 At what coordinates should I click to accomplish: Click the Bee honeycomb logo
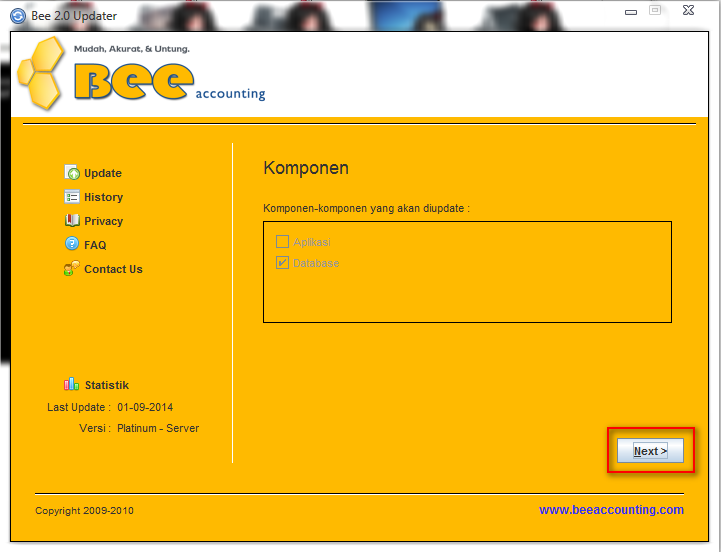[40, 73]
